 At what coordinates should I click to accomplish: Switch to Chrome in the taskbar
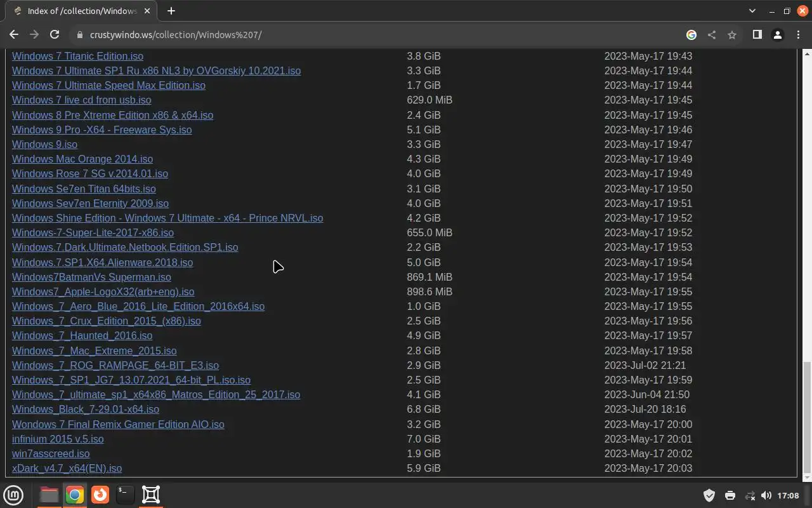75,495
